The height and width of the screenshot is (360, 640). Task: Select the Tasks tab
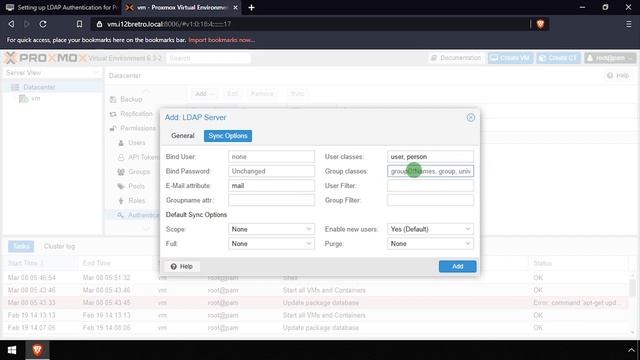[x=21, y=246]
